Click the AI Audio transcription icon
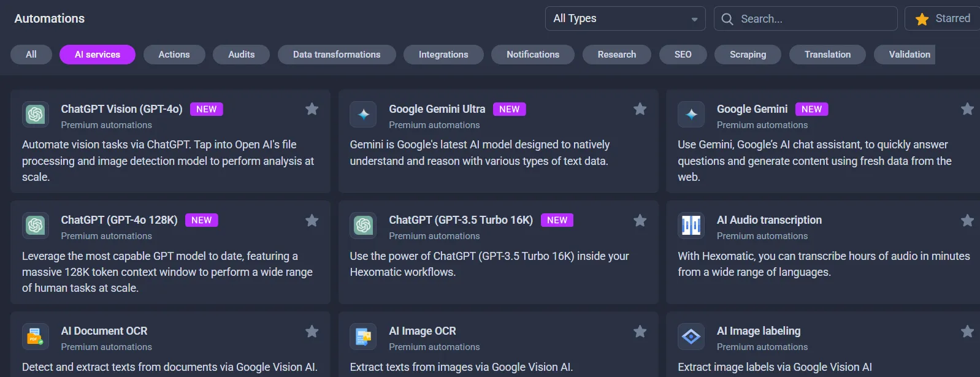This screenshot has height=377, width=980. [x=691, y=226]
